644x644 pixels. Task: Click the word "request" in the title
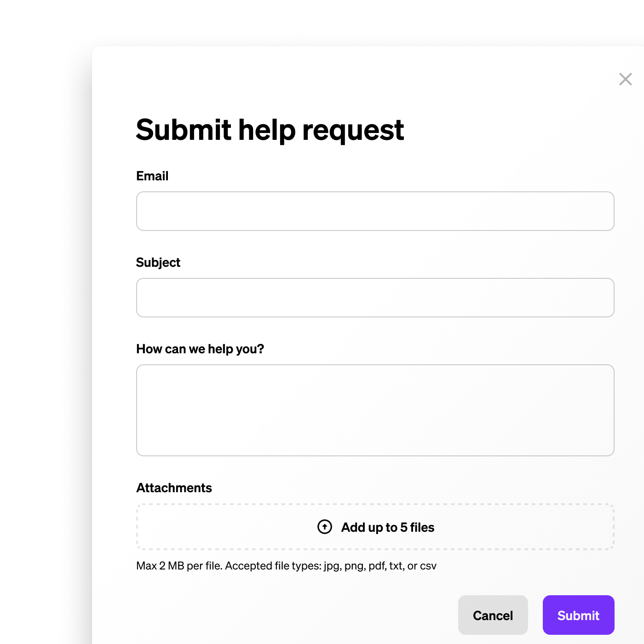353,131
